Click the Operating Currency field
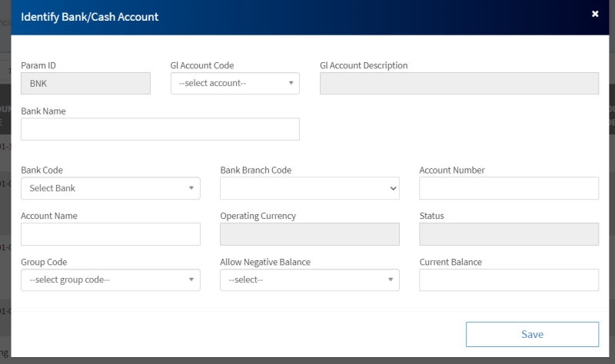This screenshot has height=364, width=615. 309,234
